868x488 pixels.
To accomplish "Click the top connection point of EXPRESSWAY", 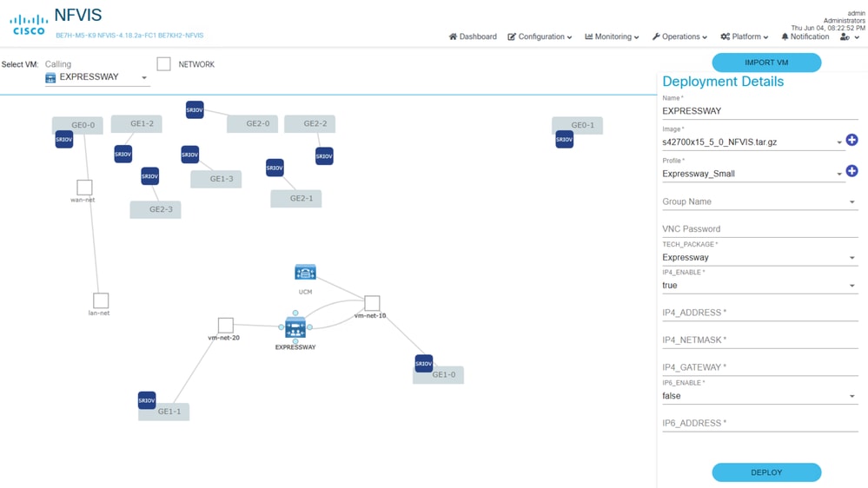I will point(295,313).
